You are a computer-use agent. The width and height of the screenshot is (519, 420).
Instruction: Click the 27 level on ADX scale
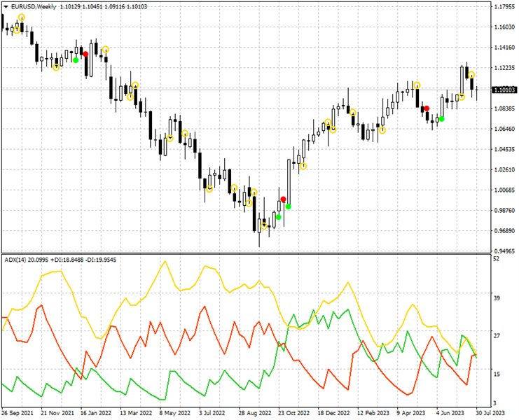click(496, 336)
